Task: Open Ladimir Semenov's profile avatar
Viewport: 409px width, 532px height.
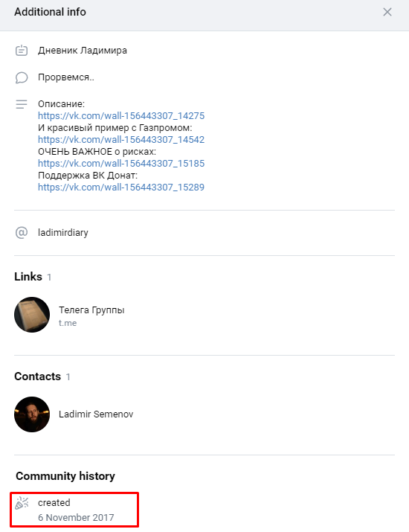Action: click(x=32, y=414)
